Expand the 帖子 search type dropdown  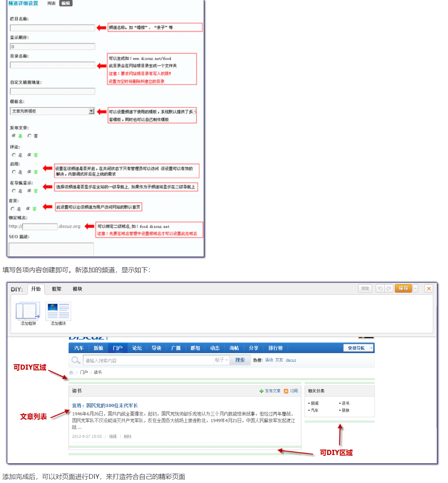(221, 360)
